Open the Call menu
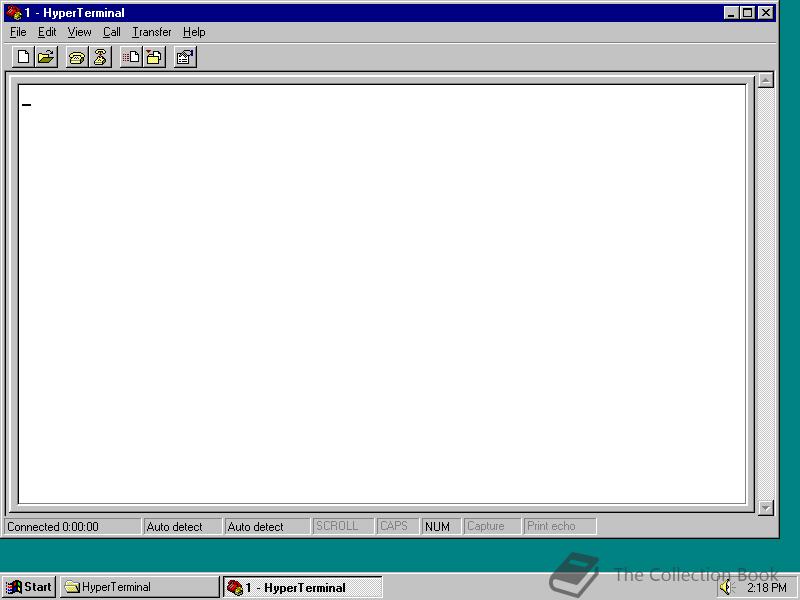This screenshot has height=600, width=800. pos(112,32)
